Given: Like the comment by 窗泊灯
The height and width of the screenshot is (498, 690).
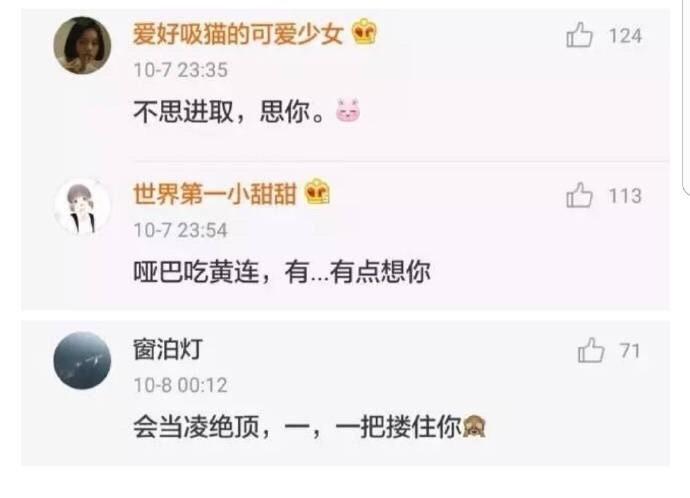Looking at the screenshot, I should click(591, 350).
